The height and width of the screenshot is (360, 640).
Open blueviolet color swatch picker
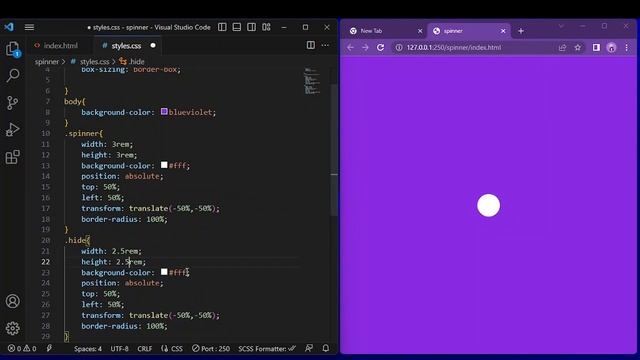coord(164,111)
